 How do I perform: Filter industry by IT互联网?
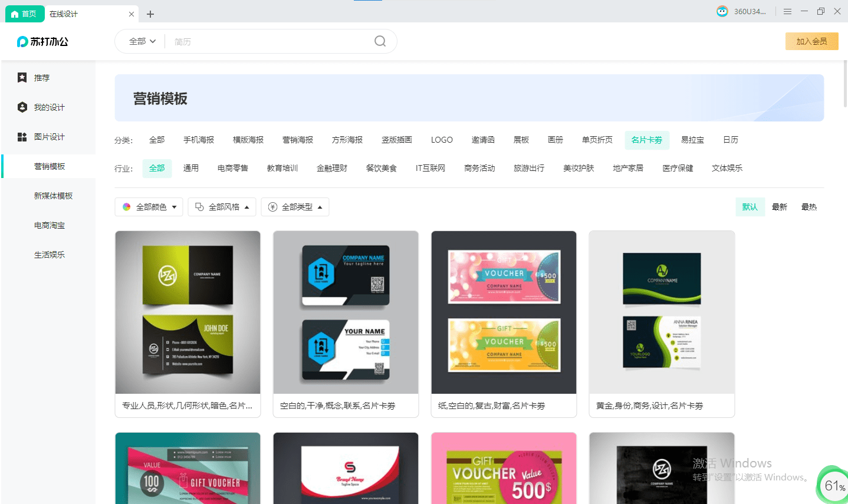click(x=430, y=168)
